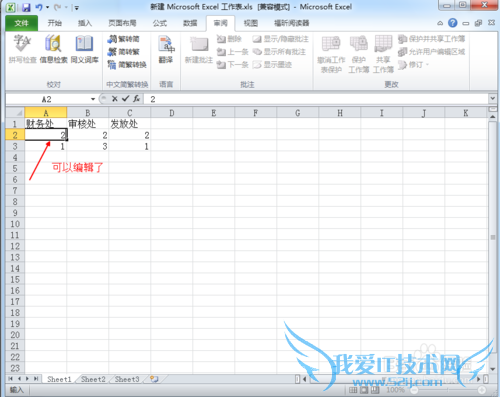Switch to the Sheet2 tab
Viewport: 500px width, 397px height.
93,379
